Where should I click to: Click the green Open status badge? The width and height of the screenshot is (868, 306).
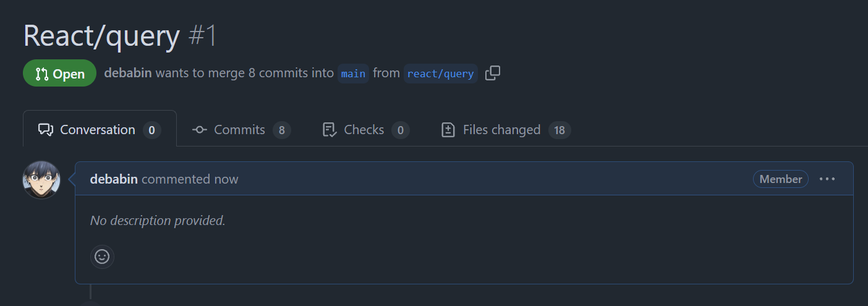pos(60,74)
